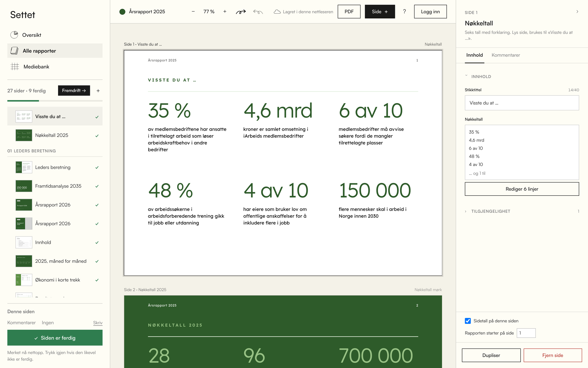Screen dimensions: 588x368
Task: Click Rapporten starter på side field
Action: (x=526, y=333)
